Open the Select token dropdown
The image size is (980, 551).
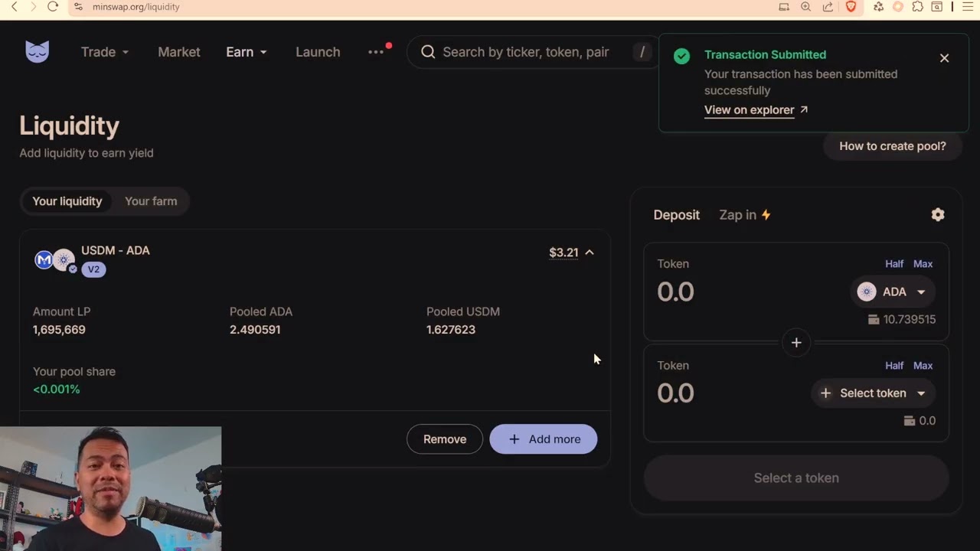[x=873, y=393]
